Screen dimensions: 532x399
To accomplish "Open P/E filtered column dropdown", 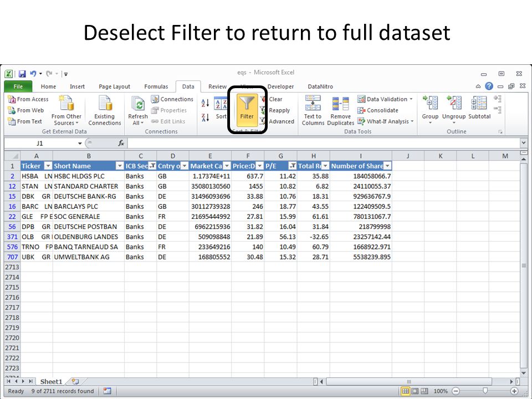I will [292, 166].
